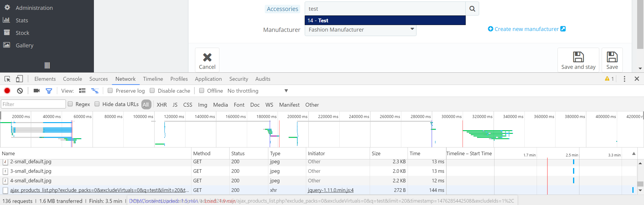Collapse the sidebar using the bars icon
Viewport: 644px width, 205px height.
pos(47,65)
